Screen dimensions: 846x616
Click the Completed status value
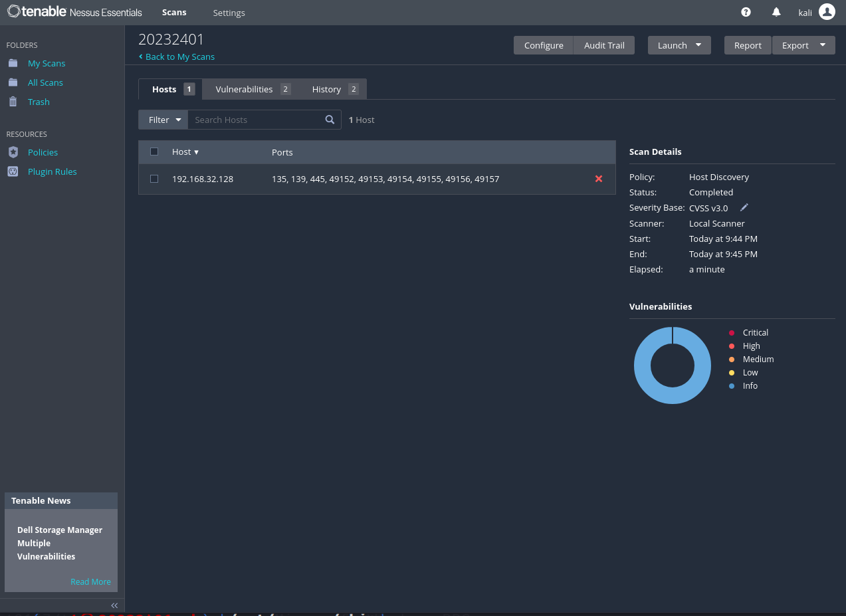click(711, 192)
